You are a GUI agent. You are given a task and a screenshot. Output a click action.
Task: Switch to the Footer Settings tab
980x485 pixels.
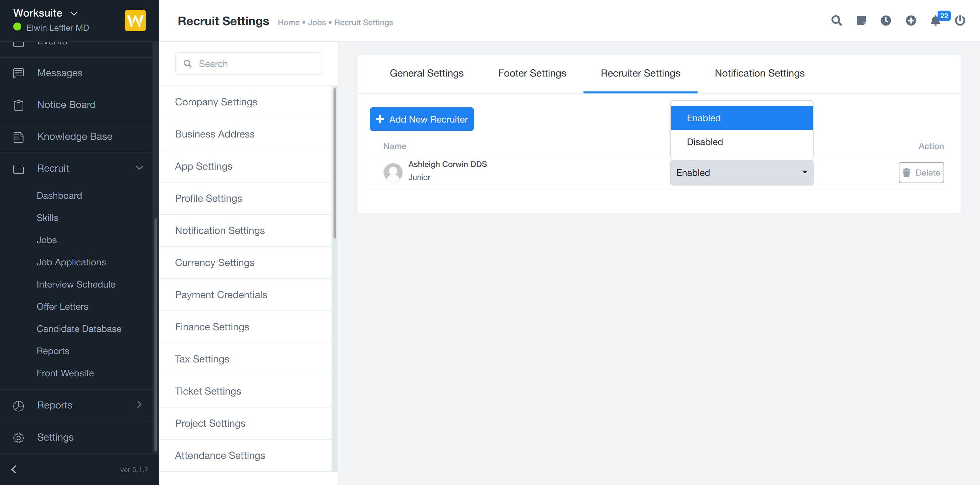pos(531,73)
